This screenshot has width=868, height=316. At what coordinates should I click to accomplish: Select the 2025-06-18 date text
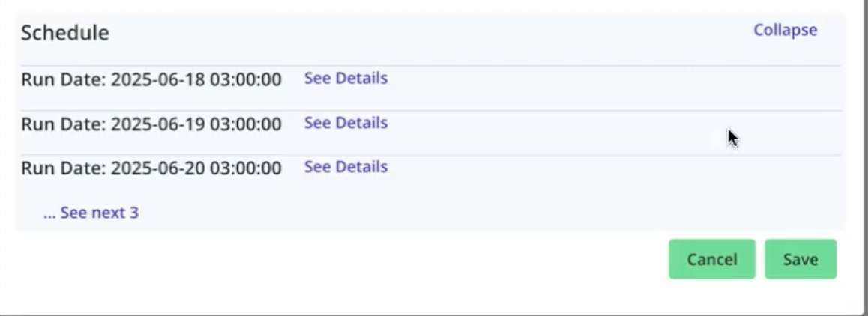[x=157, y=79]
